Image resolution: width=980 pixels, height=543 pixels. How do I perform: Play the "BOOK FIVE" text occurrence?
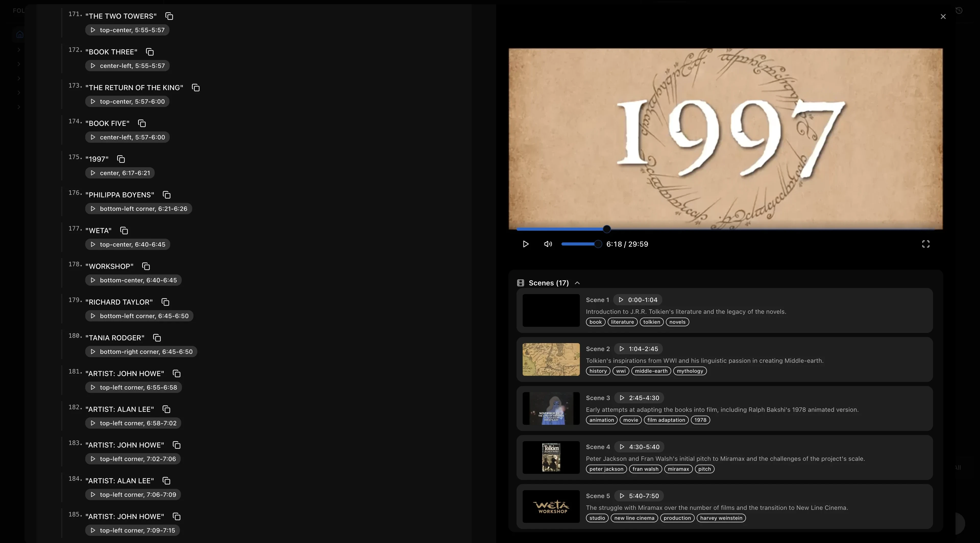[x=93, y=137]
